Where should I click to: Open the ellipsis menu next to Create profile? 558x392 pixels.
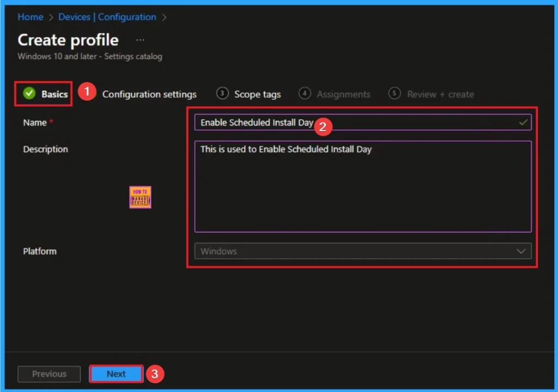(140, 39)
